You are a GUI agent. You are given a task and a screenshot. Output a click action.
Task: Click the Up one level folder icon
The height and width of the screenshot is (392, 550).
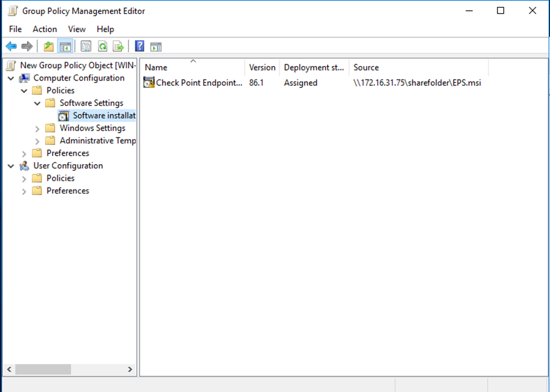49,46
